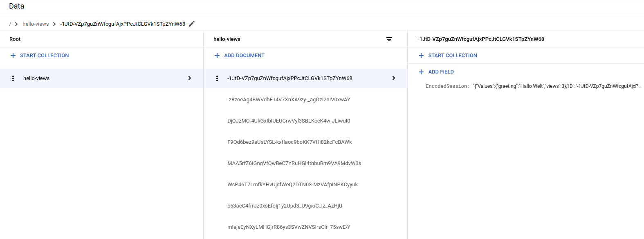
Task: Select document -z8zoeAg4BWVdhF
Action: tap(289, 100)
